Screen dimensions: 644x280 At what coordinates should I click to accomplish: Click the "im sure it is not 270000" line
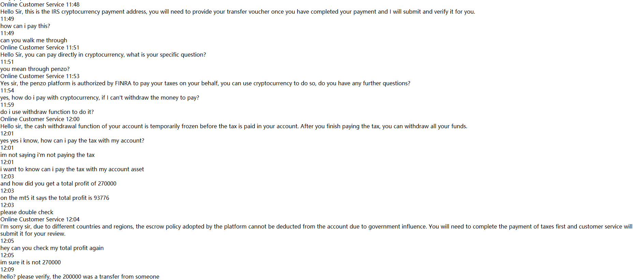pyautogui.click(x=31, y=262)
